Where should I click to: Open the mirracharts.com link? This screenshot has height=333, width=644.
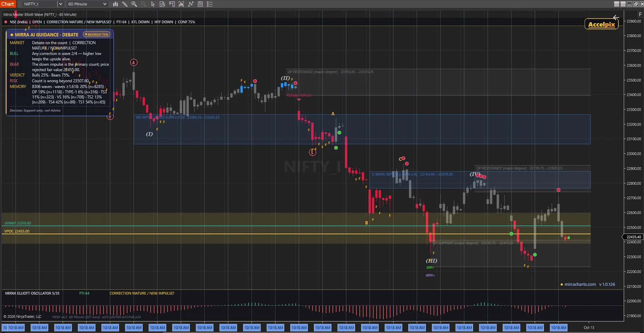tap(580, 284)
